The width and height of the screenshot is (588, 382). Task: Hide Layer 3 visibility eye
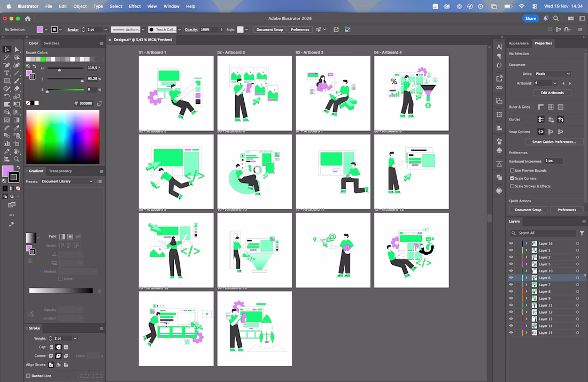tap(510, 250)
